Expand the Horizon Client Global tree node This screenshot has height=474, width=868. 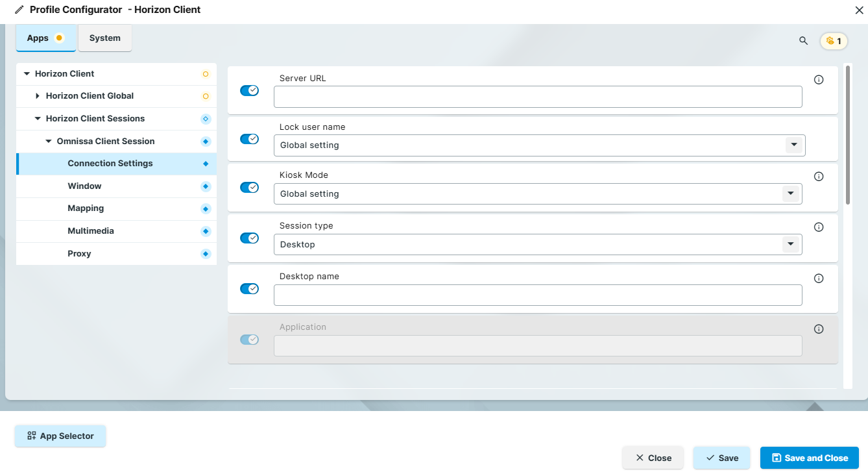point(37,95)
